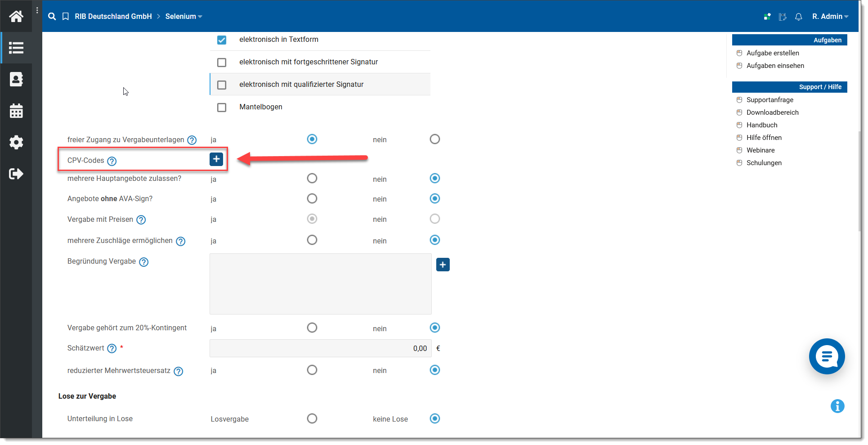This screenshot has height=445, width=868.
Task: Open the chat support bubble
Action: coord(827,356)
